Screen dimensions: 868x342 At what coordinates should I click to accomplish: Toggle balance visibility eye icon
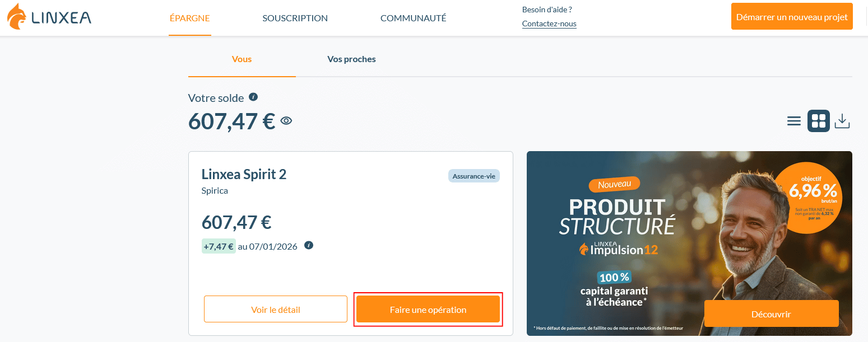click(x=286, y=120)
